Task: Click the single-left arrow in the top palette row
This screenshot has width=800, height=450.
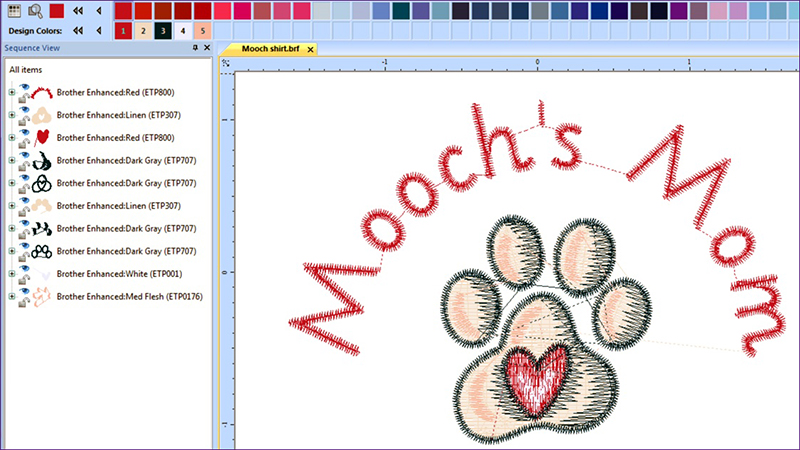Action: click(x=98, y=11)
